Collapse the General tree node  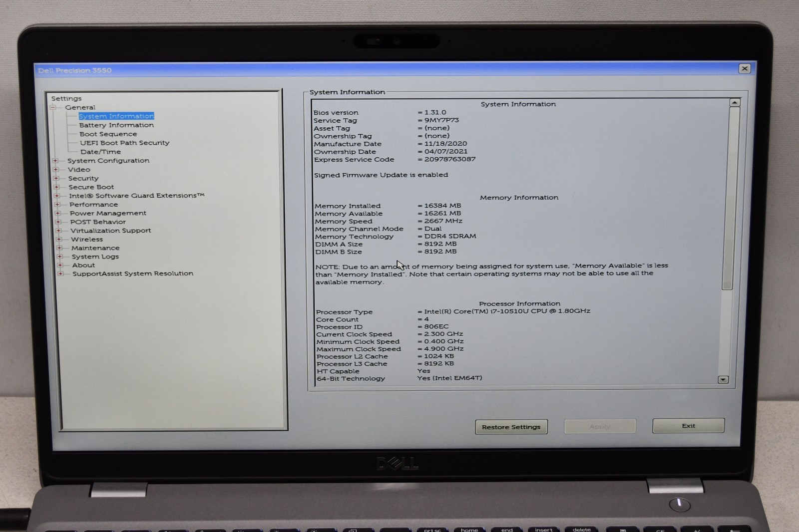click(x=53, y=107)
